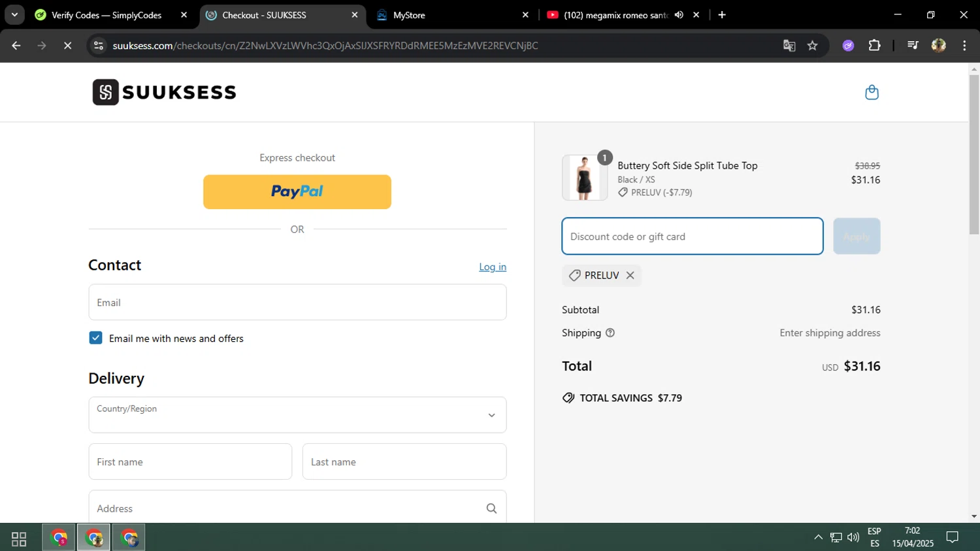The width and height of the screenshot is (980, 551).
Task: Click the scrollbar down arrow
Action: pyautogui.click(x=974, y=516)
